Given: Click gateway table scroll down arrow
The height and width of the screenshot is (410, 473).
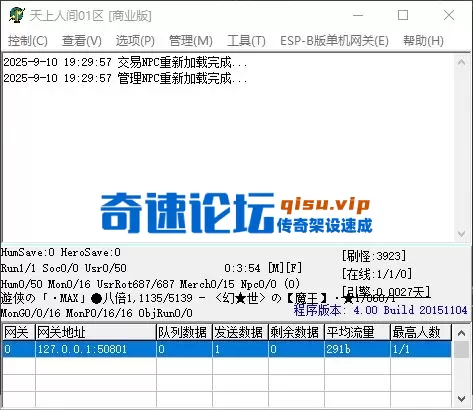Looking at the screenshot, I should pyautogui.click(x=461, y=398).
